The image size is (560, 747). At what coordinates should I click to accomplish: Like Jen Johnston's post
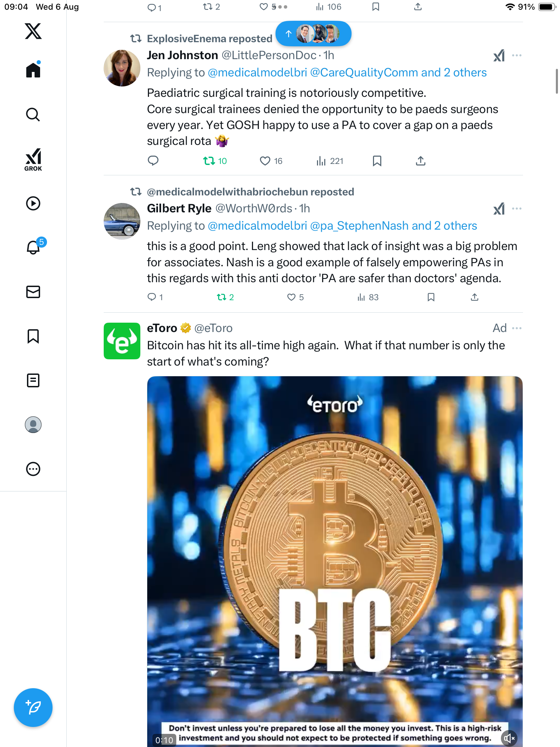click(x=265, y=161)
